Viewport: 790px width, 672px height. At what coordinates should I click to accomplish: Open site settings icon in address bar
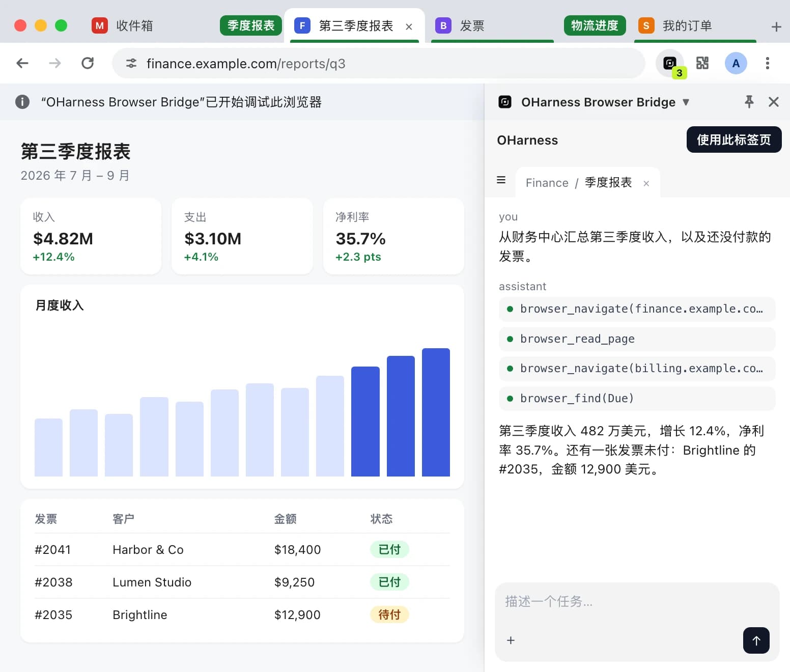point(131,63)
